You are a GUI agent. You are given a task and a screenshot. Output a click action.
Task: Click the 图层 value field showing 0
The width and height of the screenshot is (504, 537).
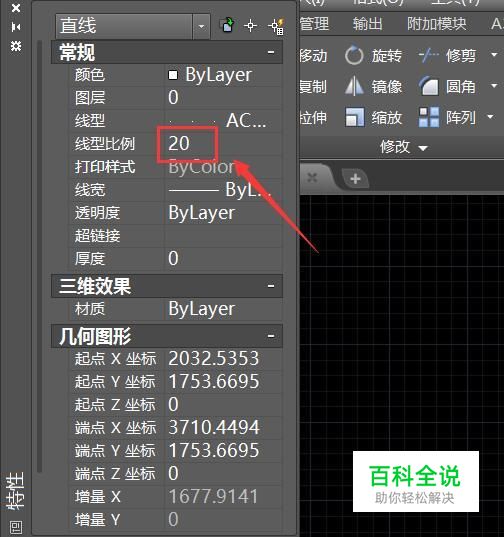point(223,98)
